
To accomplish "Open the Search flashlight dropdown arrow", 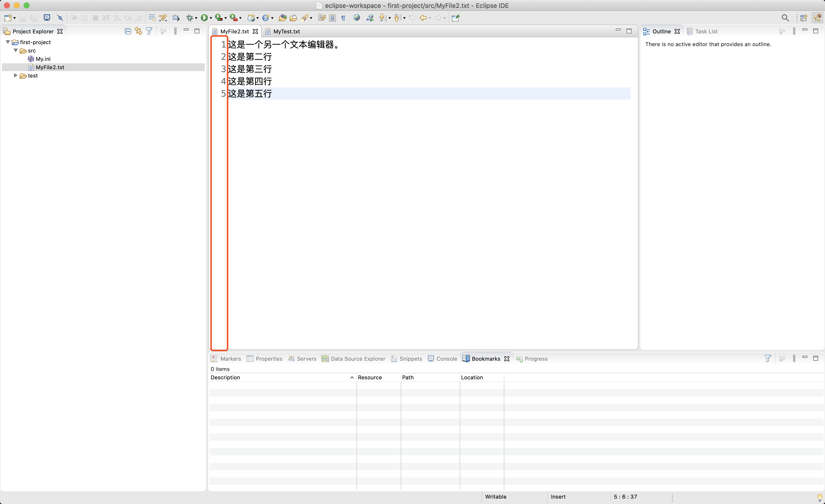I will [311, 18].
